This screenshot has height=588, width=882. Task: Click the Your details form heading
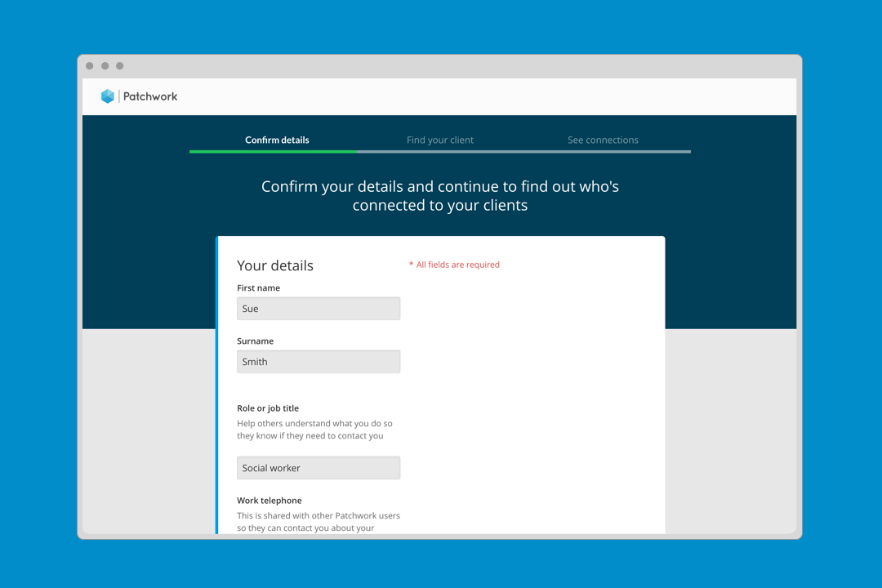(x=275, y=265)
